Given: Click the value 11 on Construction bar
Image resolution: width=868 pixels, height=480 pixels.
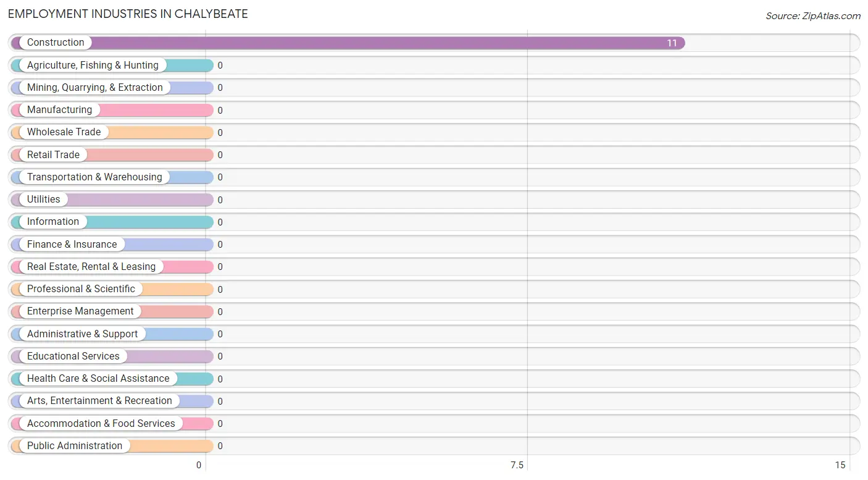Looking at the screenshot, I should [x=672, y=43].
